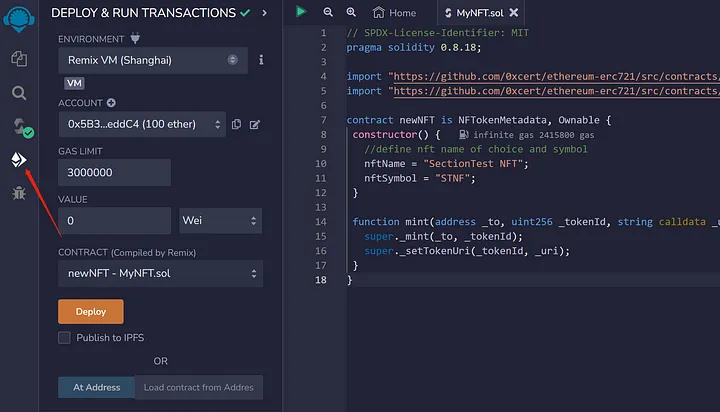Click the gas estimate icon on line 8
The image size is (720, 412).
464,135
